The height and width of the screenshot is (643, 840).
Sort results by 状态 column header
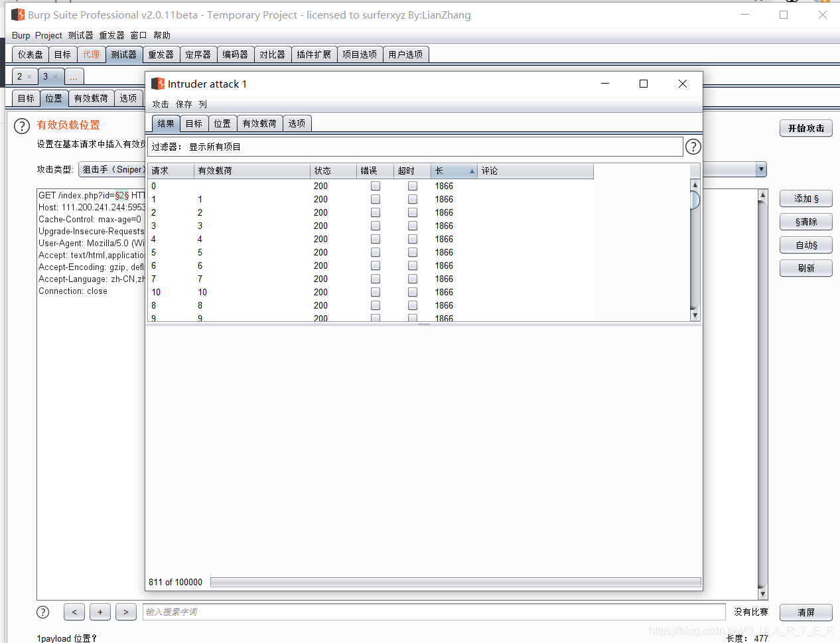(333, 171)
